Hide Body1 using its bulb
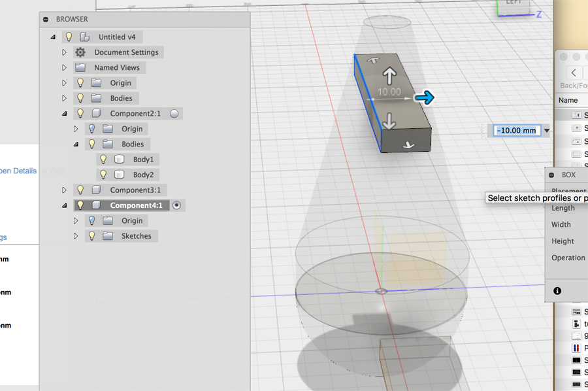The width and height of the screenshot is (588, 391). click(x=103, y=160)
